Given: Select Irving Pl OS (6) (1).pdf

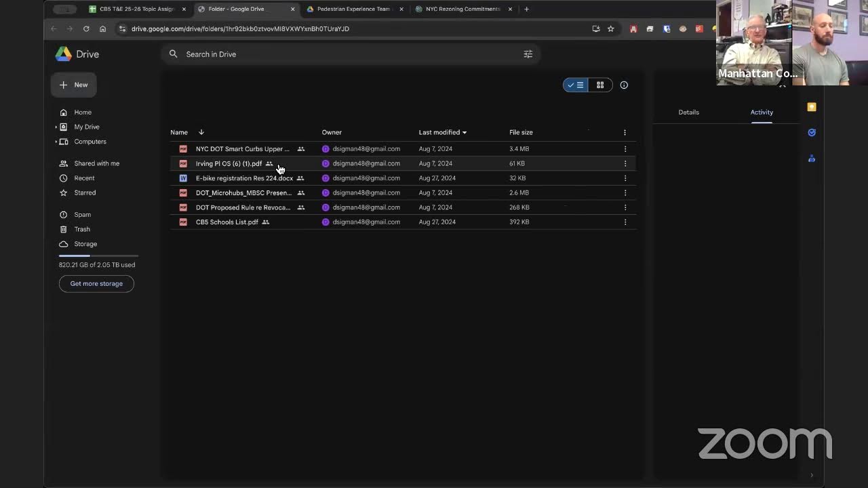Looking at the screenshot, I should pyautogui.click(x=403, y=163).
